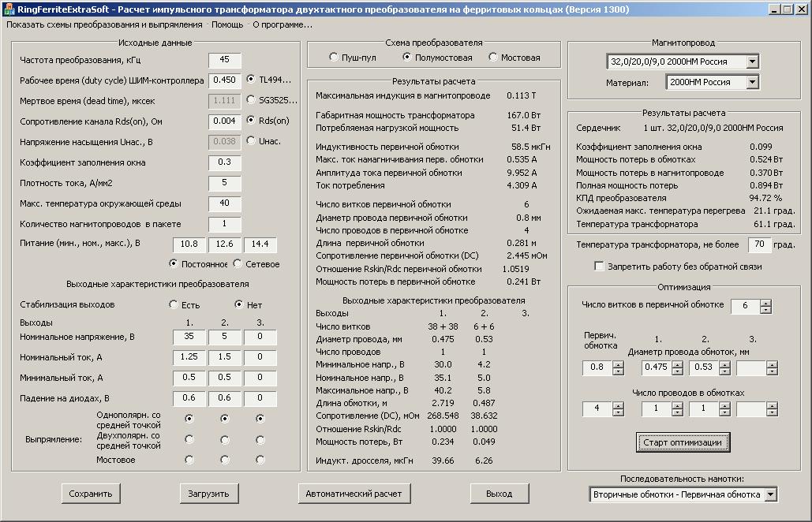Click the stepper for winding 1 diameter 0.475
Image resolution: width=812 pixels, height=522 pixels.
[x=677, y=367]
